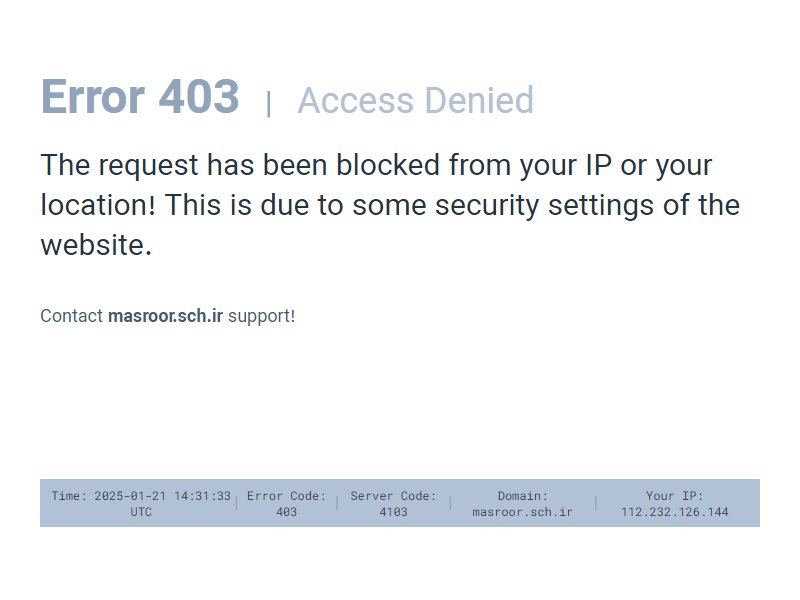This screenshot has width=800, height=600.
Task: Click the vertical divider beside Error 403
Action: [268, 104]
